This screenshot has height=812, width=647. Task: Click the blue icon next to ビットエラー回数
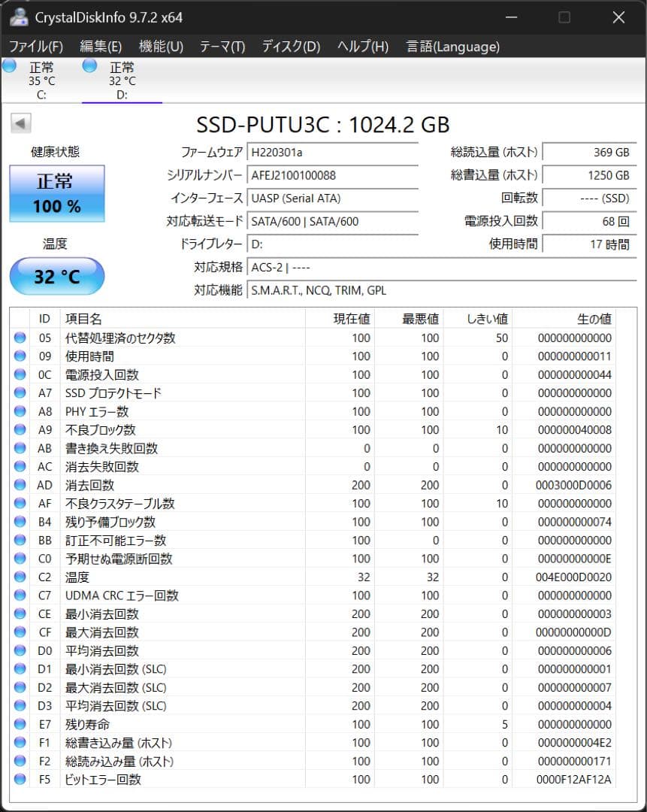point(19,780)
